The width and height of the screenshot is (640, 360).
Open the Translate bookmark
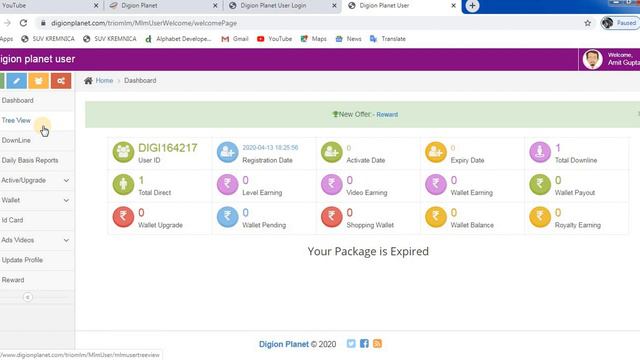pos(388,39)
